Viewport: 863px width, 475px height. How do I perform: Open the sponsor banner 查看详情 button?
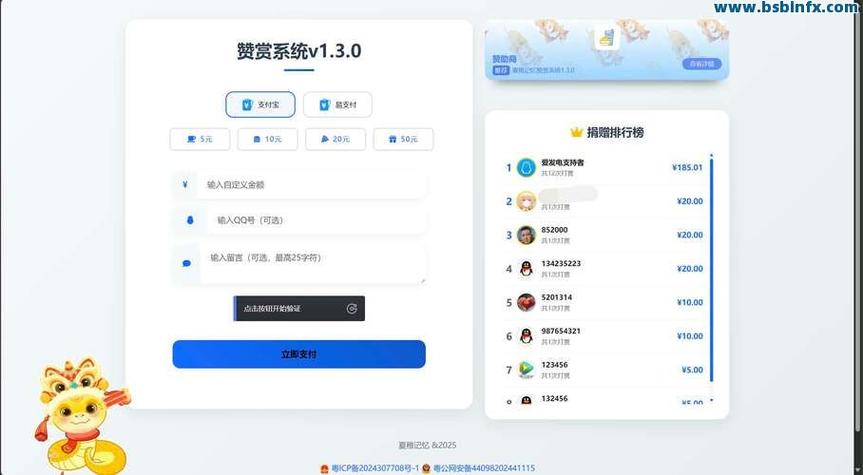point(701,64)
